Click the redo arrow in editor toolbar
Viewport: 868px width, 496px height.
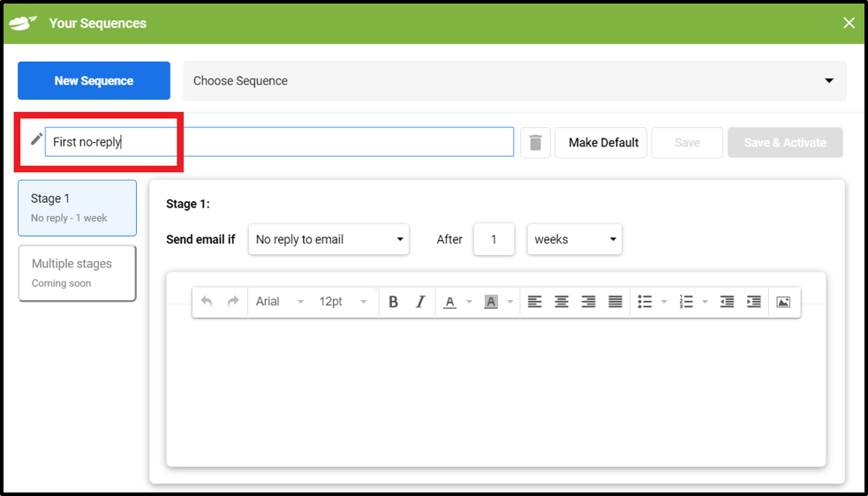[x=233, y=302]
